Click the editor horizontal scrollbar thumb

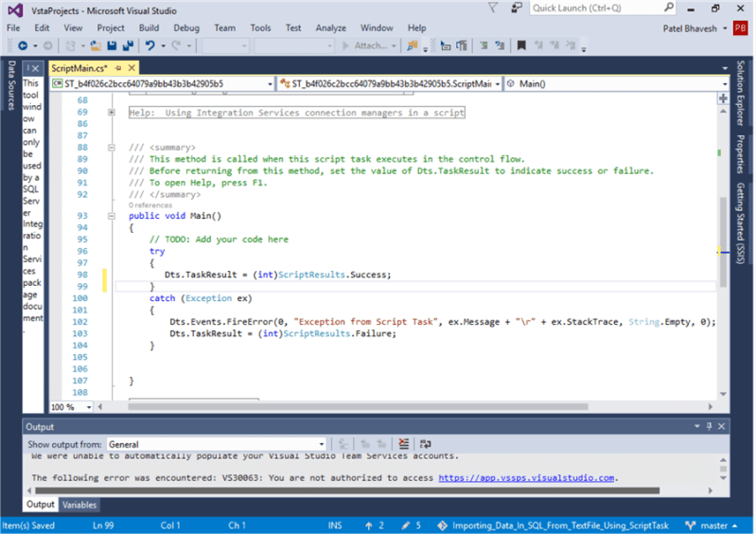(x=358, y=406)
